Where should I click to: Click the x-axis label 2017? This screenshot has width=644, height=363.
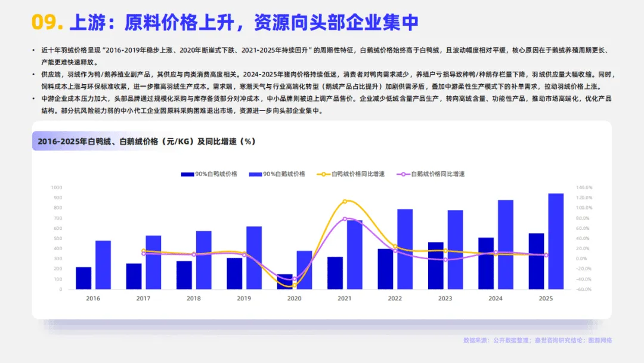coord(143,299)
